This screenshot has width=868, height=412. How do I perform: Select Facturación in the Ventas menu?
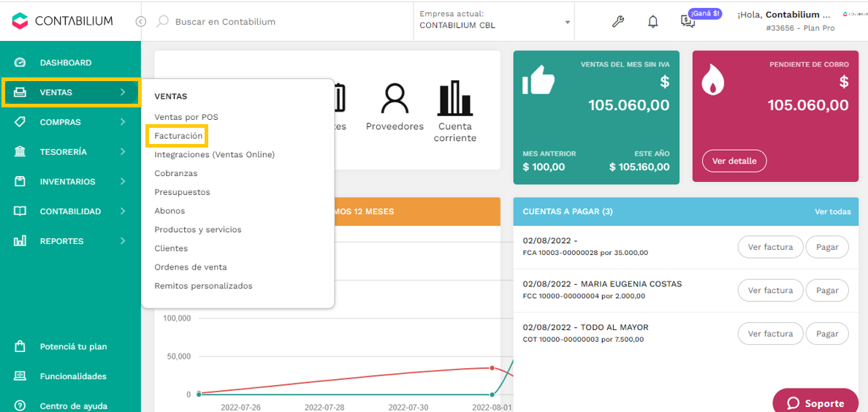click(x=178, y=136)
